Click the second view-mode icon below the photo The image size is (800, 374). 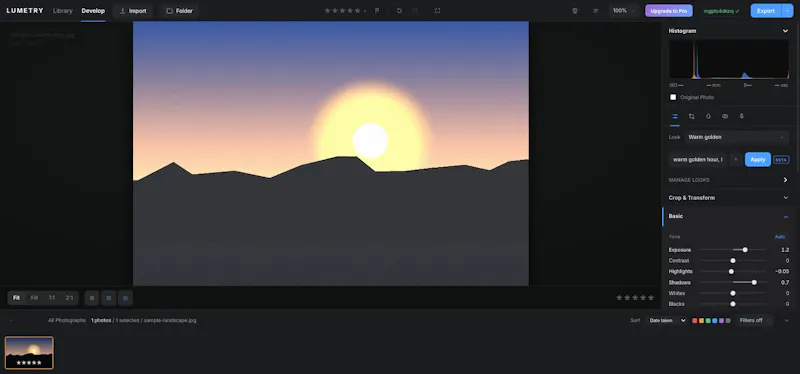(109, 298)
